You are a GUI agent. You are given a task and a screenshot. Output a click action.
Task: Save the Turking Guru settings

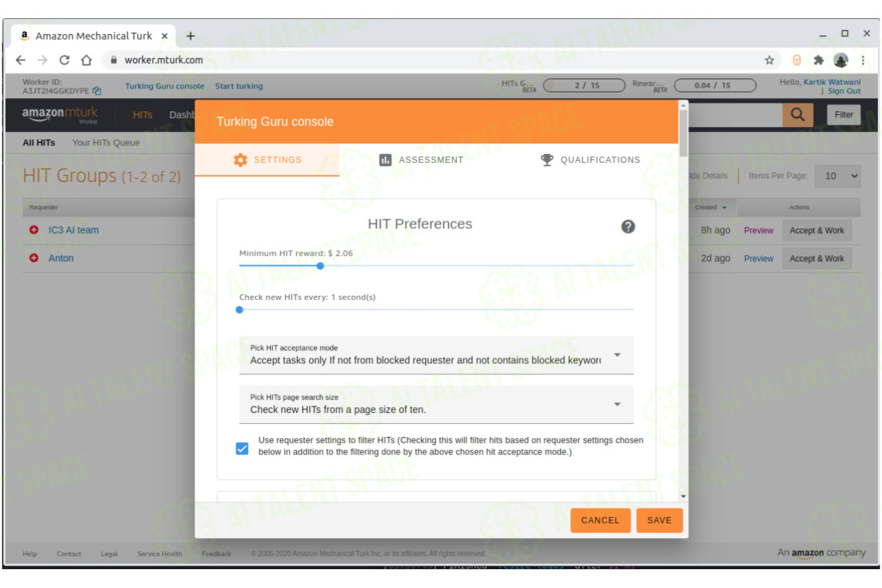tap(659, 520)
